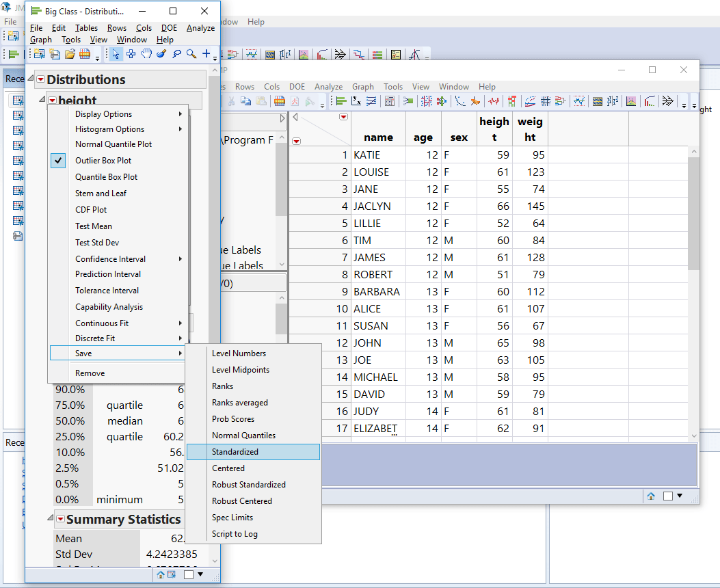Select the lasso tool

pyautogui.click(x=176, y=54)
